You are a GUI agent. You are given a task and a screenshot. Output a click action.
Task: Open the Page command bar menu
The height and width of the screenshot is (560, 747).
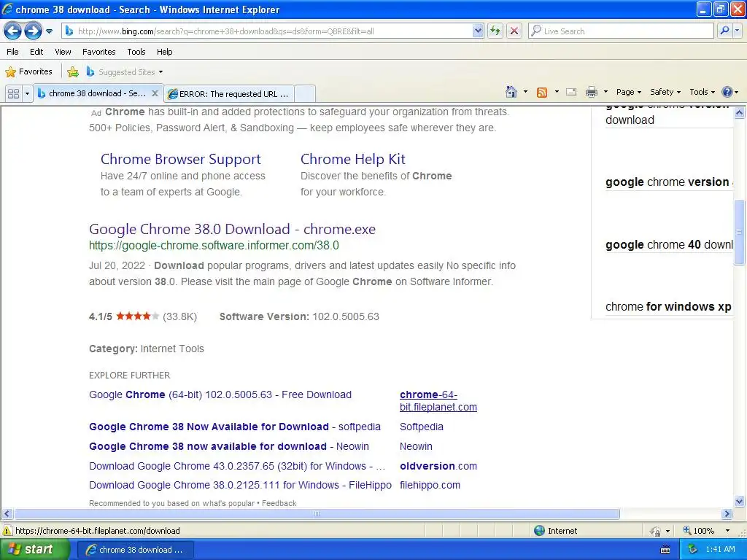(x=628, y=92)
